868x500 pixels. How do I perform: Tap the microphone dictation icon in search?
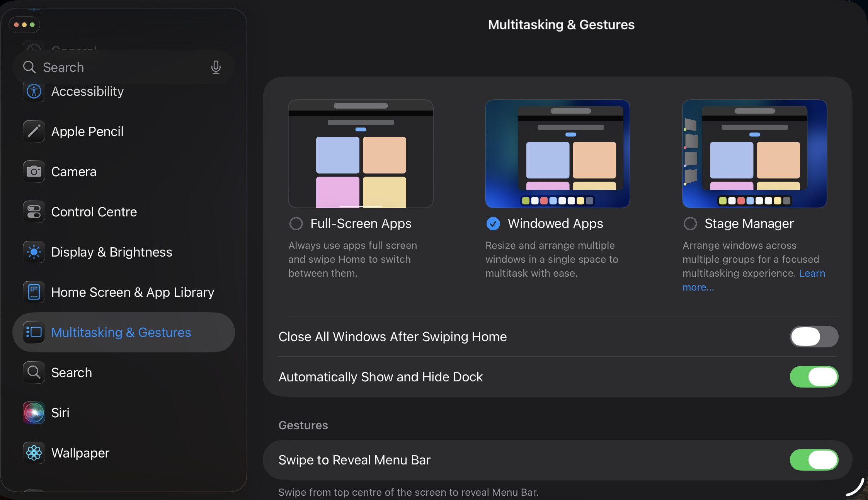tap(216, 67)
